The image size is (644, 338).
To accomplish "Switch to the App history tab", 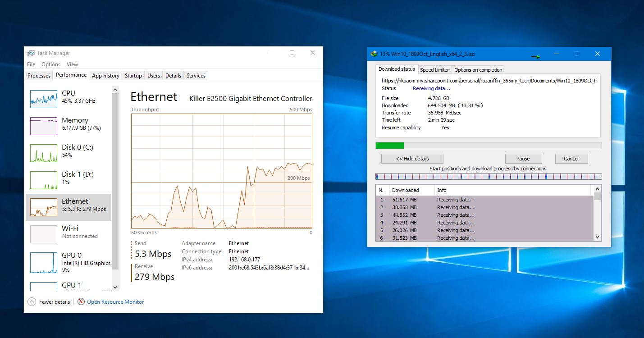I will click(105, 76).
